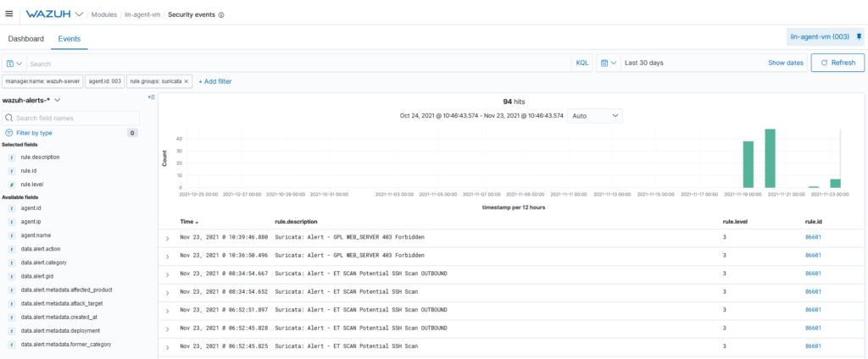Select the rule.description field in sidebar
Viewport: 868px width, 359px height.
coord(40,157)
